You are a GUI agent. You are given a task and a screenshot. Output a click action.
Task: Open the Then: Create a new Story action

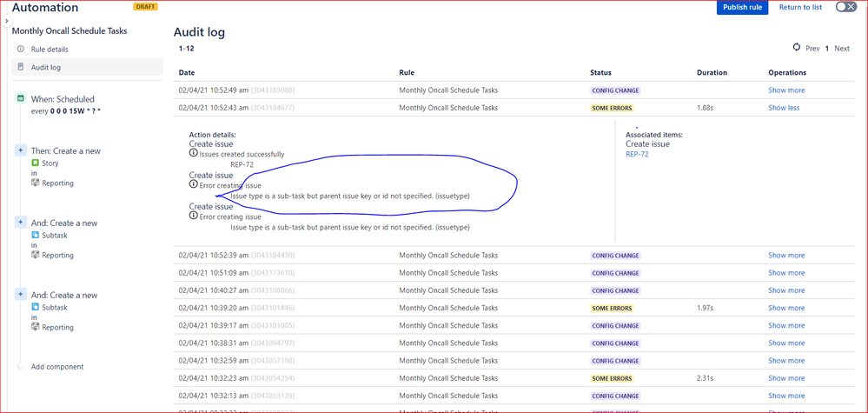click(x=65, y=150)
